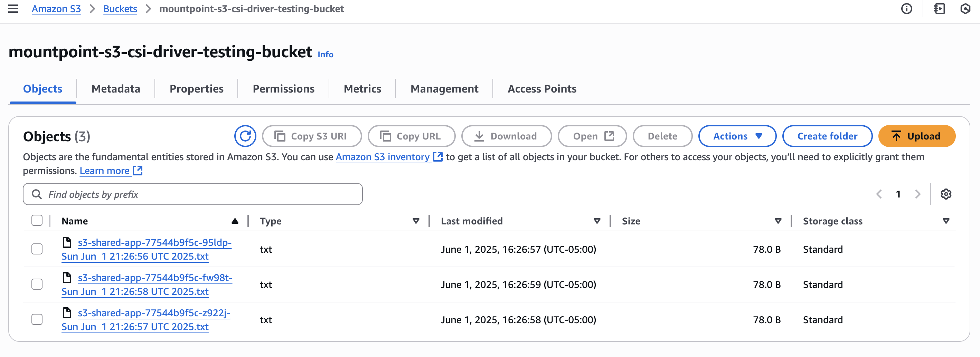Sort by Storage class column arrow
This screenshot has width=980, height=357.
(946, 221)
